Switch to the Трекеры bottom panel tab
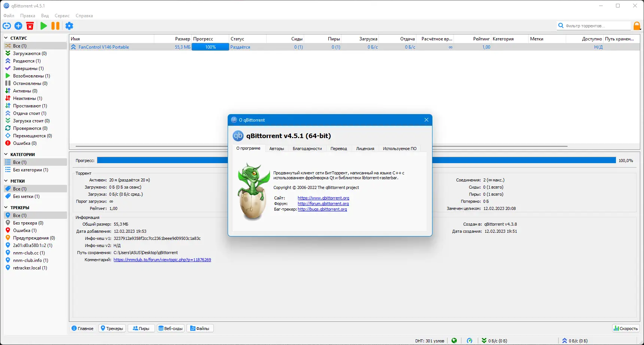644x345 pixels. click(x=112, y=329)
